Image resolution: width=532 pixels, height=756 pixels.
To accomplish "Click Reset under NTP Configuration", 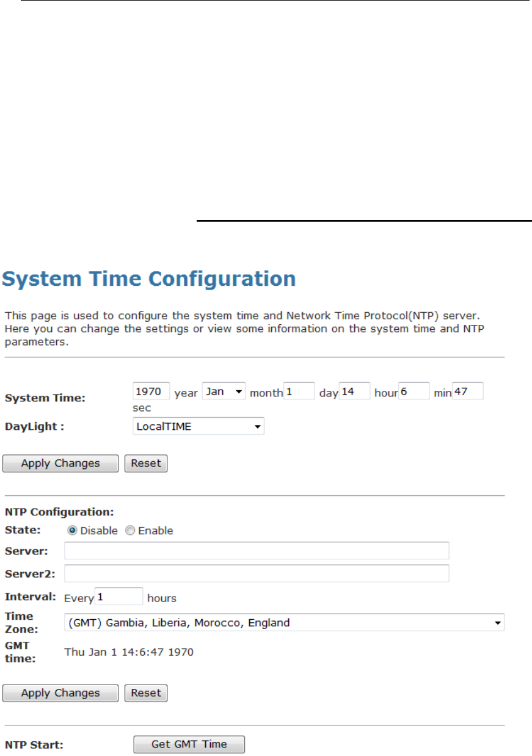I will 146,693.
